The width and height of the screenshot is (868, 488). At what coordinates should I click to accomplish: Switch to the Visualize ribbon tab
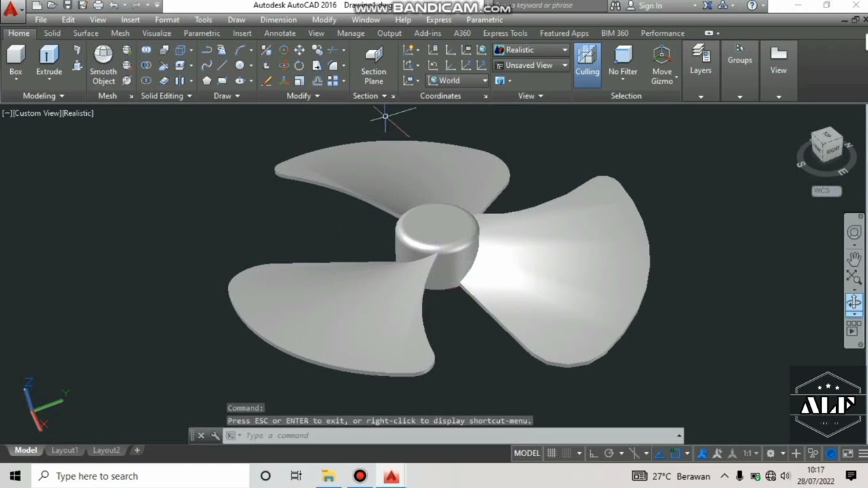coord(157,33)
